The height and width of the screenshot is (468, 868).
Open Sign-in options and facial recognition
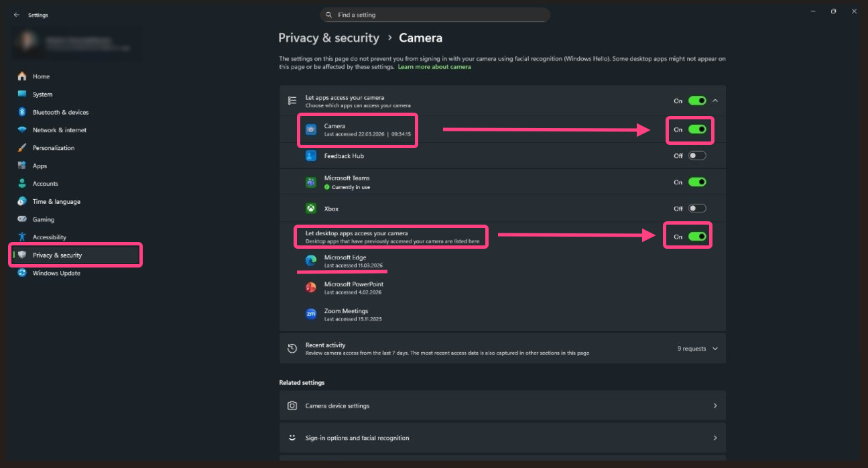501,437
